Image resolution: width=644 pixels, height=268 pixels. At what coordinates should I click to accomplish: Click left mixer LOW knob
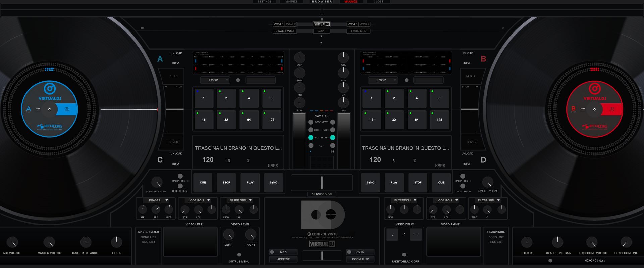[x=300, y=103]
